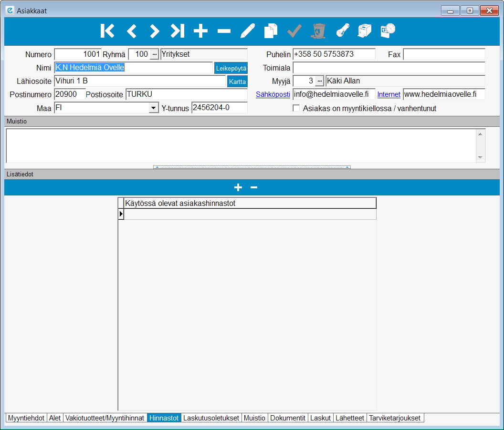Click the Nimi field with K.N Hedelmiä Ovelle
504x430 pixels.
click(133, 68)
